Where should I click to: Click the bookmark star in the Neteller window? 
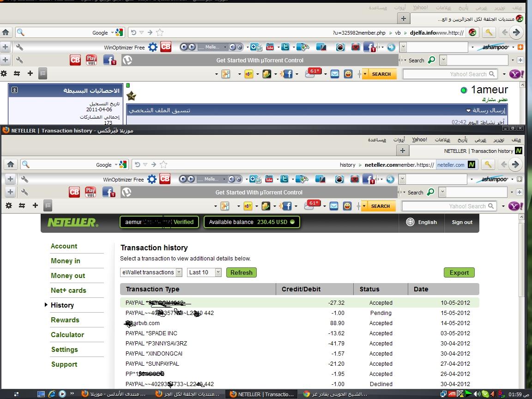(163, 164)
